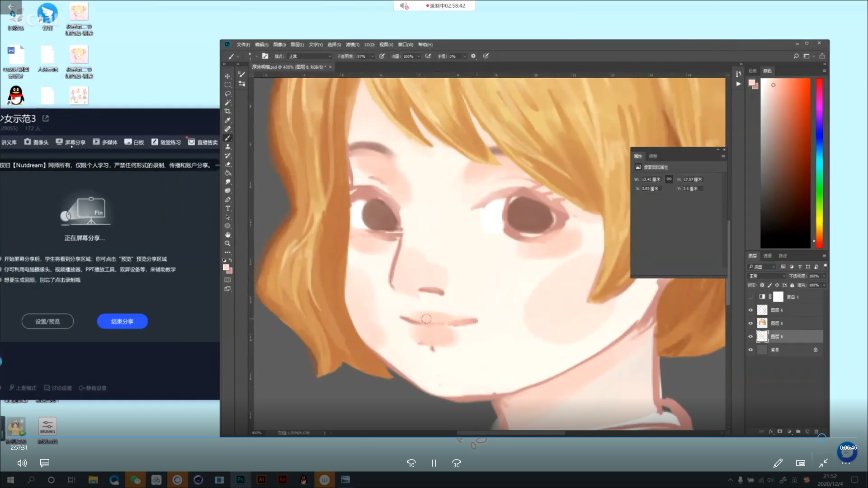Image resolution: width=868 pixels, height=488 pixels.
Task: Click the 图层 5 layer thumbnail
Action: (762, 323)
